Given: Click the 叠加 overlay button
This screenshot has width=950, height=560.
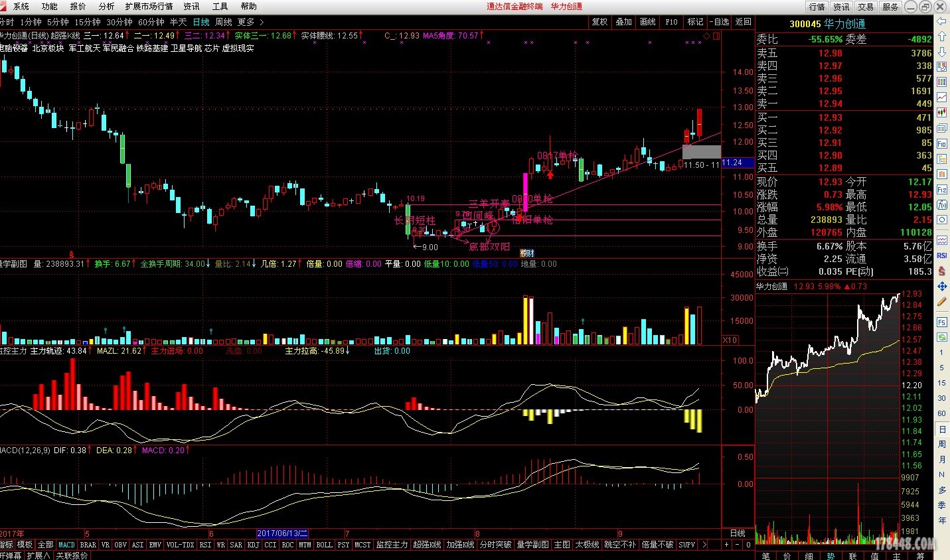Looking at the screenshot, I should (624, 22).
